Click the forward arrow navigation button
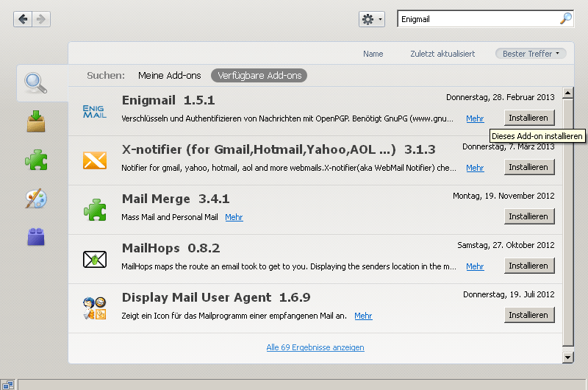This screenshot has height=390, width=588. [x=41, y=19]
